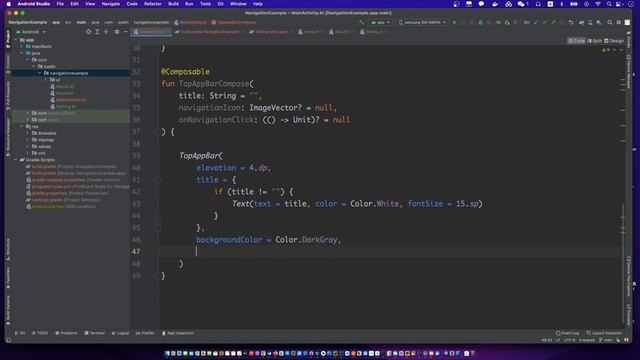640x360 pixels.
Task: Open the samsung device selector dropdown
Action: tap(422, 22)
